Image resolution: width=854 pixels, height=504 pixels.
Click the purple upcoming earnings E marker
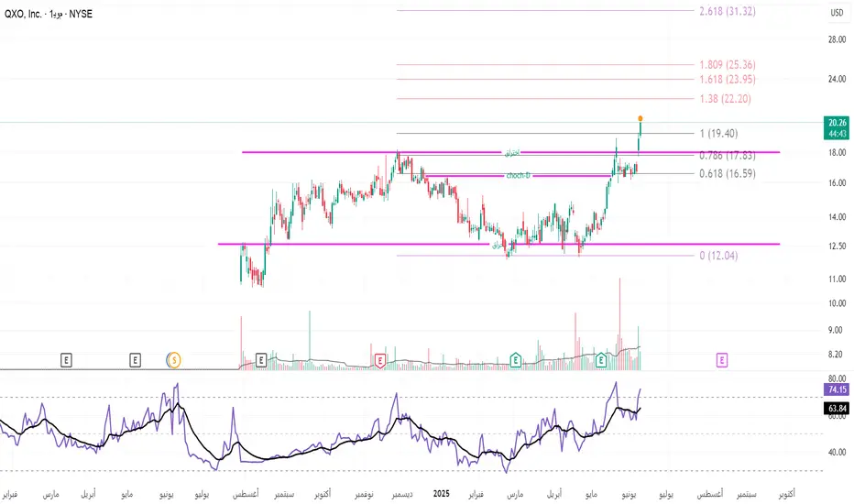coord(722,360)
